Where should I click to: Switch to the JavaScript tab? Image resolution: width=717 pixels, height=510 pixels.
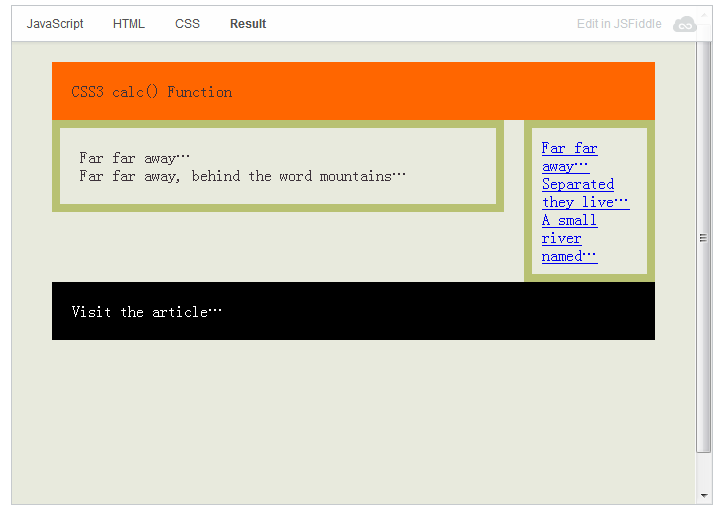tap(55, 24)
